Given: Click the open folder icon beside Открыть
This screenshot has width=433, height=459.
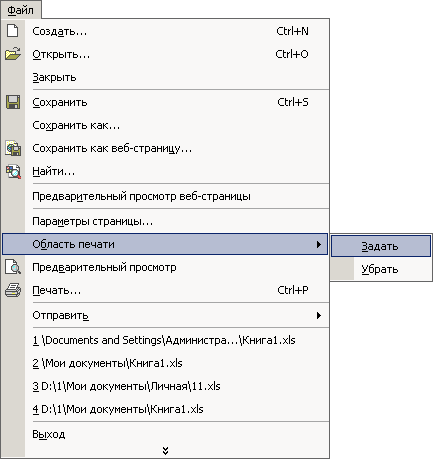Looking at the screenshot, I should point(13,54).
